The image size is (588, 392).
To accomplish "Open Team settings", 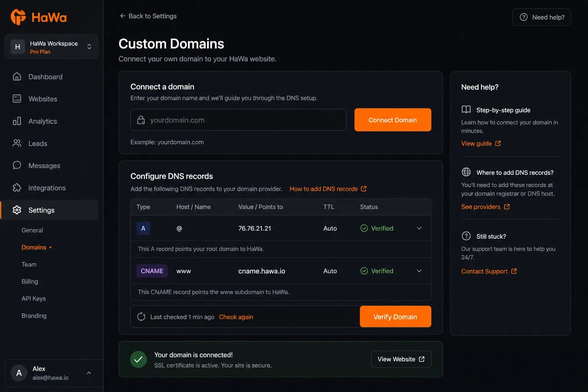I will [x=29, y=265].
